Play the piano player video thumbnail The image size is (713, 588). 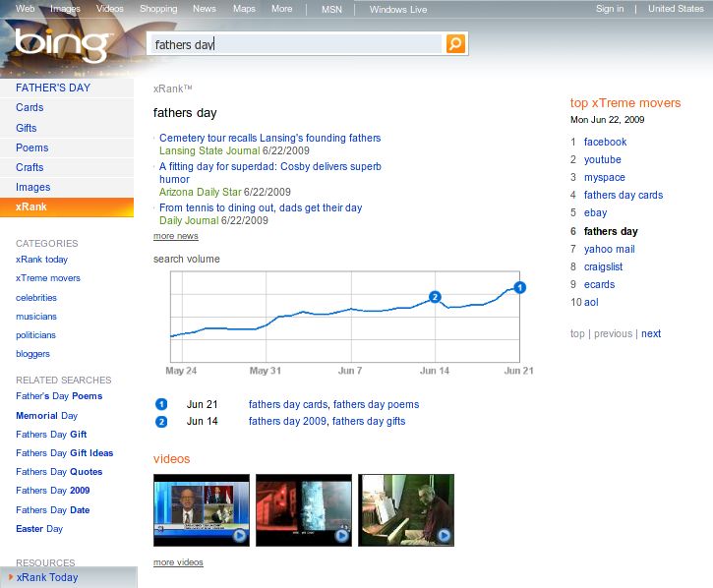[x=406, y=510]
